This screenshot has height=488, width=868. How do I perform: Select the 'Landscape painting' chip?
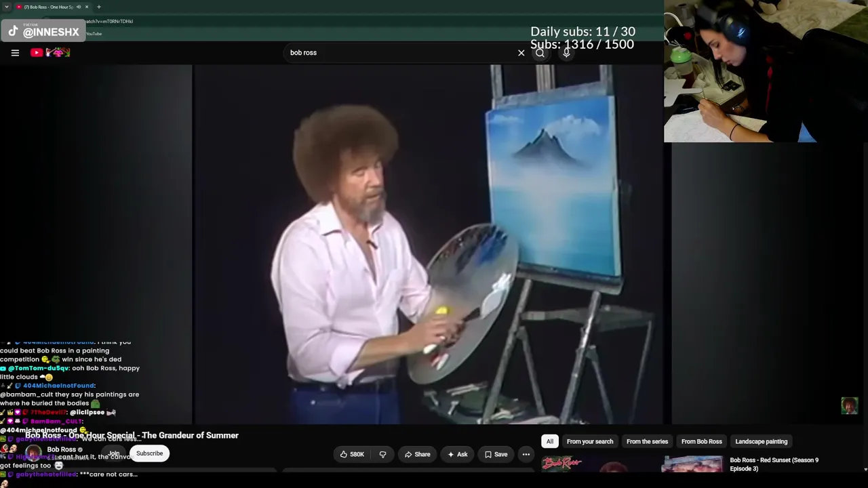[762, 441]
